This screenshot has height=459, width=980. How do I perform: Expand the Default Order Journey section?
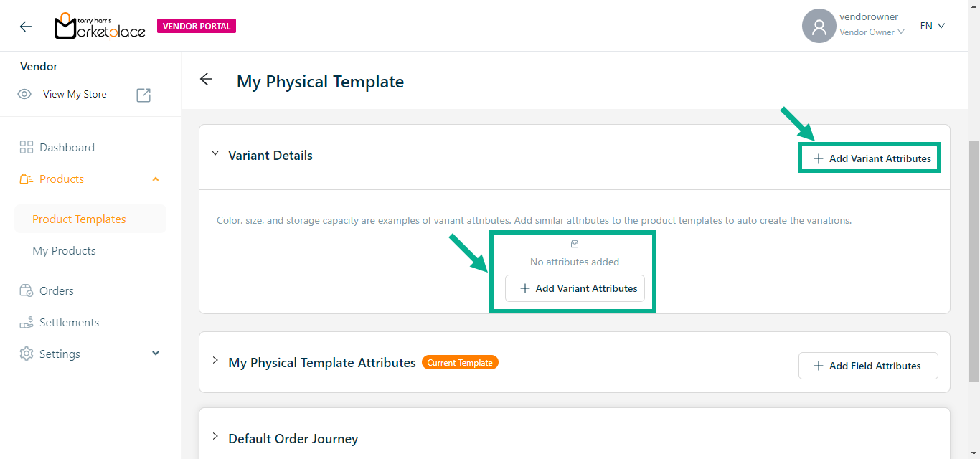click(215, 437)
